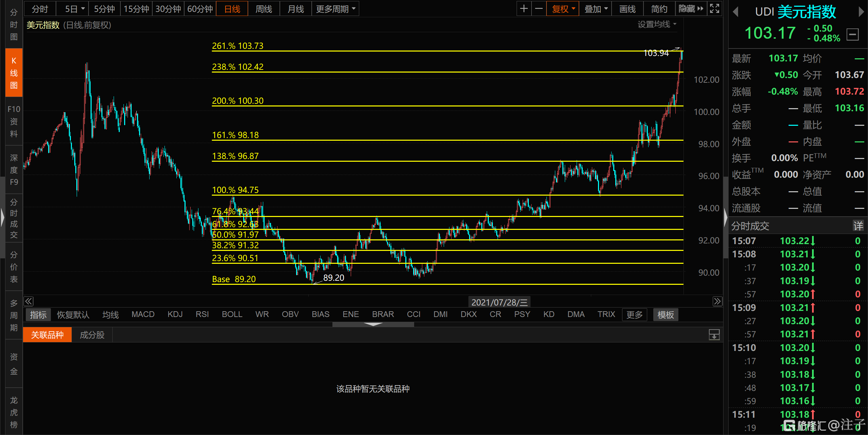Open the 复权 dropdown
The width and height of the screenshot is (868, 435).
pos(563,9)
